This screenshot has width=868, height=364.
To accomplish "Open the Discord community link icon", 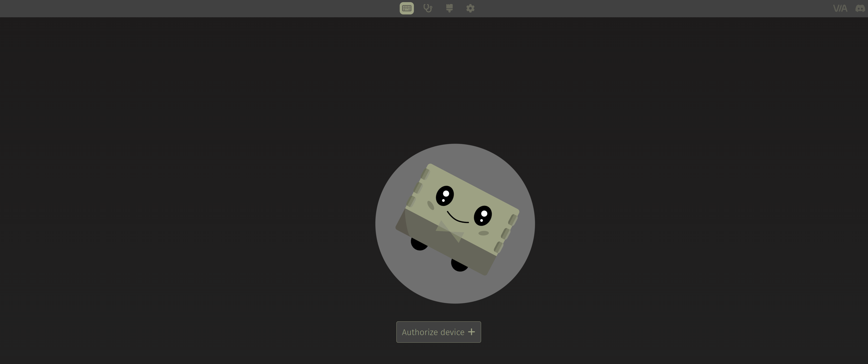I will [860, 9].
